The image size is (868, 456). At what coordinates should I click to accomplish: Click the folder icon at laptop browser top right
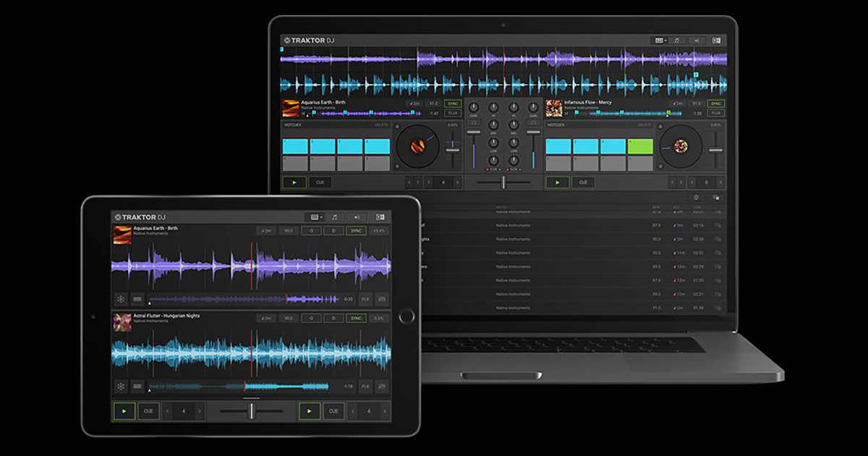pos(716,198)
